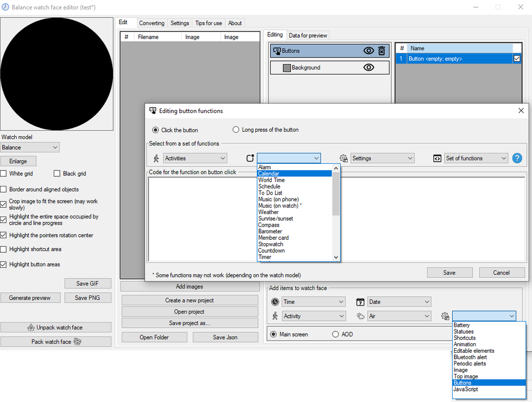Screen dimensions: 532x402
Task: Choose Calendar from the dropdown list
Action: point(294,173)
